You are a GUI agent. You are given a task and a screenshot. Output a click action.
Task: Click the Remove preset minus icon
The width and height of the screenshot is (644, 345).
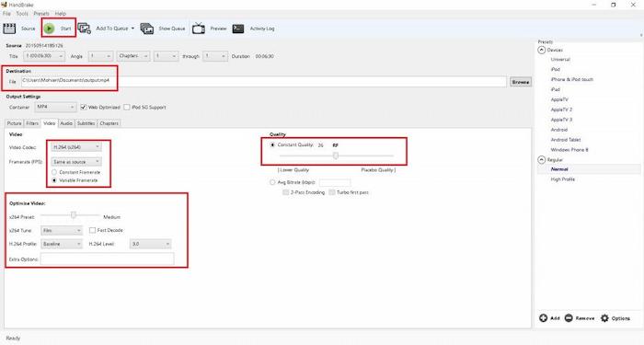(x=569, y=318)
